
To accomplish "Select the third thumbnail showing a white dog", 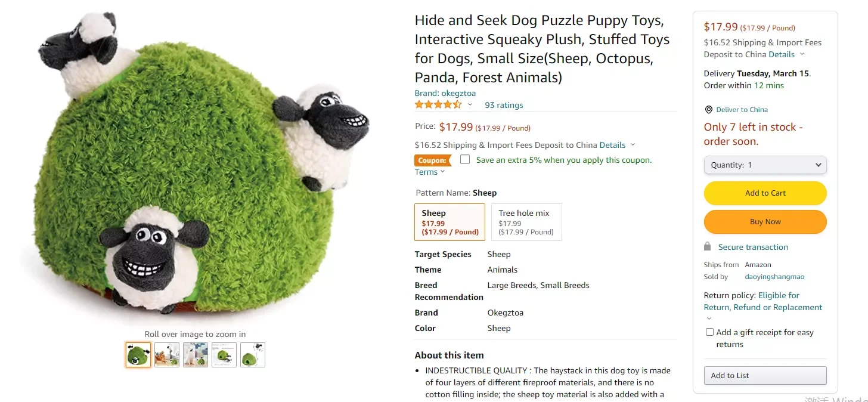I will (x=196, y=355).
